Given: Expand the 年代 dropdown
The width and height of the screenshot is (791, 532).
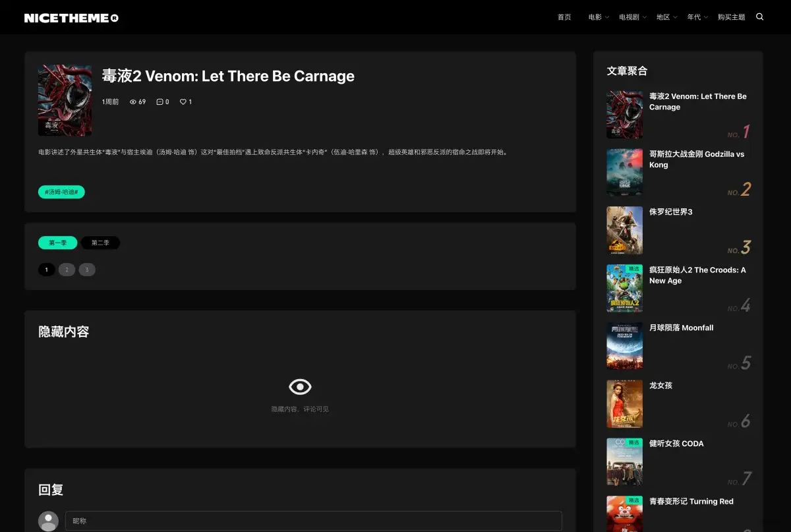Looking at the screenshot, I should 694,16.
